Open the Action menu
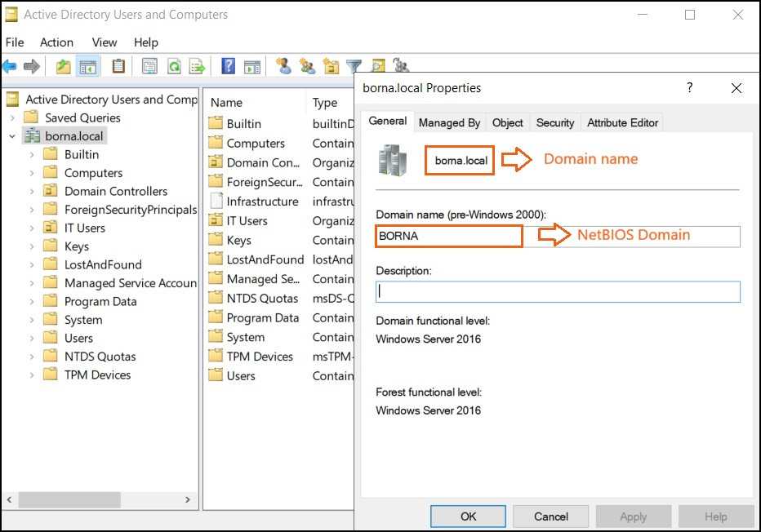This screenshot has width=761, height=532. pyautogui.click(x=57, y=42)
